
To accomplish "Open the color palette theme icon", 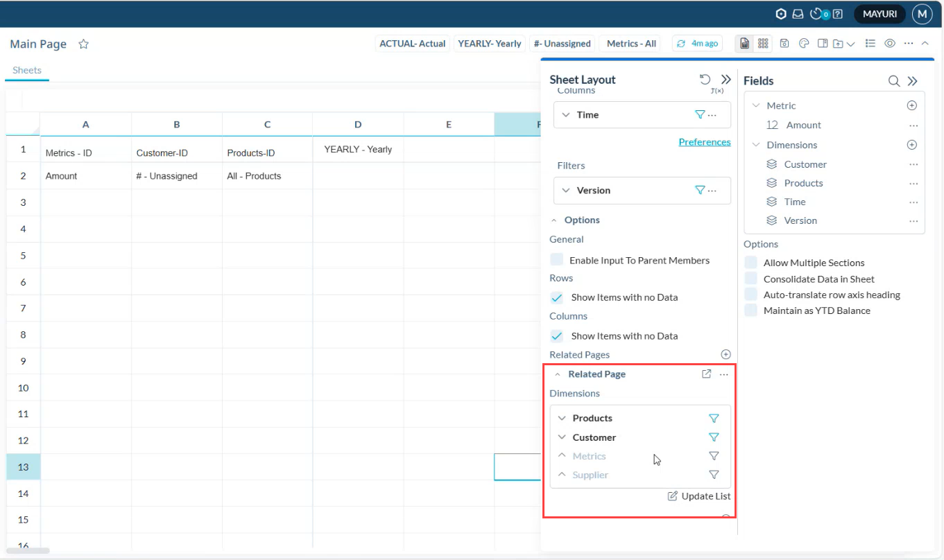I will pos(805,44).
